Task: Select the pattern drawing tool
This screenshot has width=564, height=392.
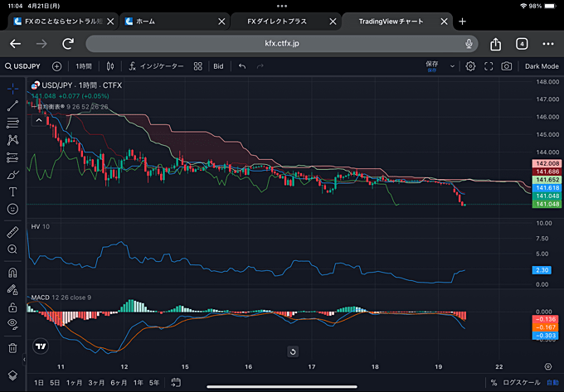Action: [12, 140]
